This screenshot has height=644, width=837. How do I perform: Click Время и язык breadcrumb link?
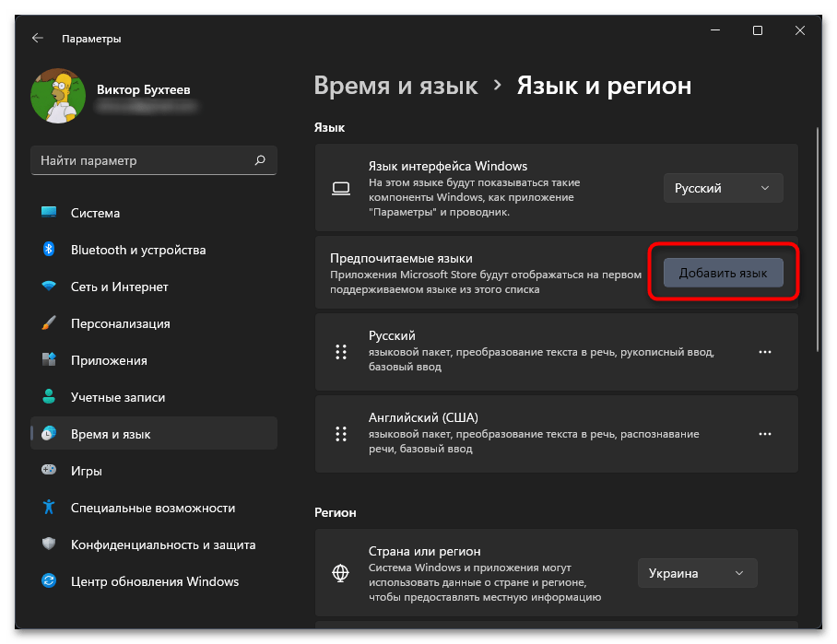click(x=395, y=86)
